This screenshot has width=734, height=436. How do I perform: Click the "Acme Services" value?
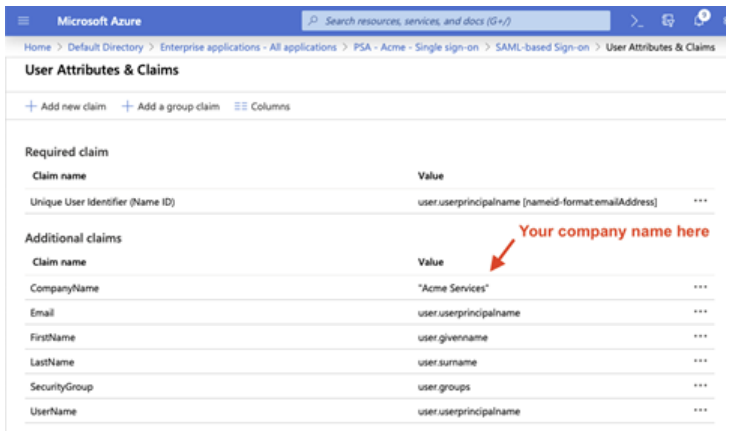[453, 288]
